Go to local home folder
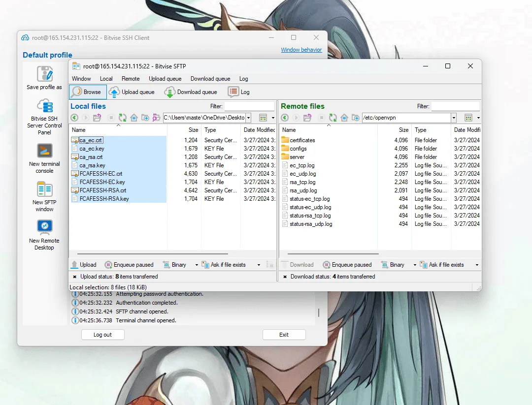The height and width of the screenshot is (405, 532). pyautogui.click(x=134, y=118)
